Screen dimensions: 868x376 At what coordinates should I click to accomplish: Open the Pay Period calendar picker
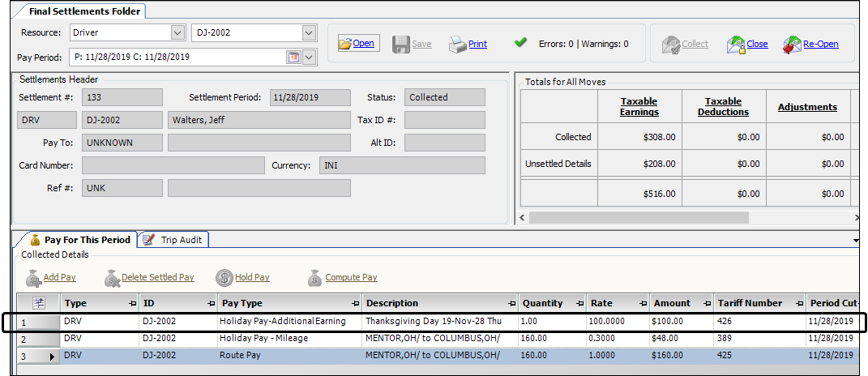pyautogui.click(x=293, y=58)
